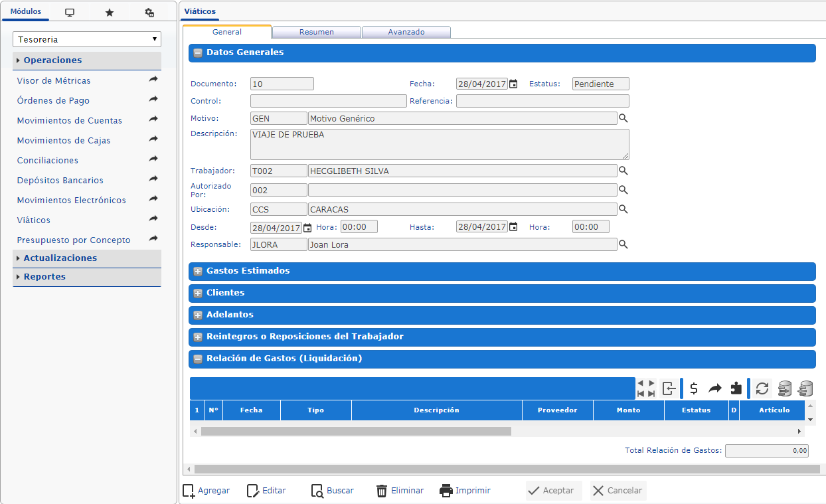The height and width of the screenshot is (504, 826).
Task: Click the Descripción text area
Action: 439,144
